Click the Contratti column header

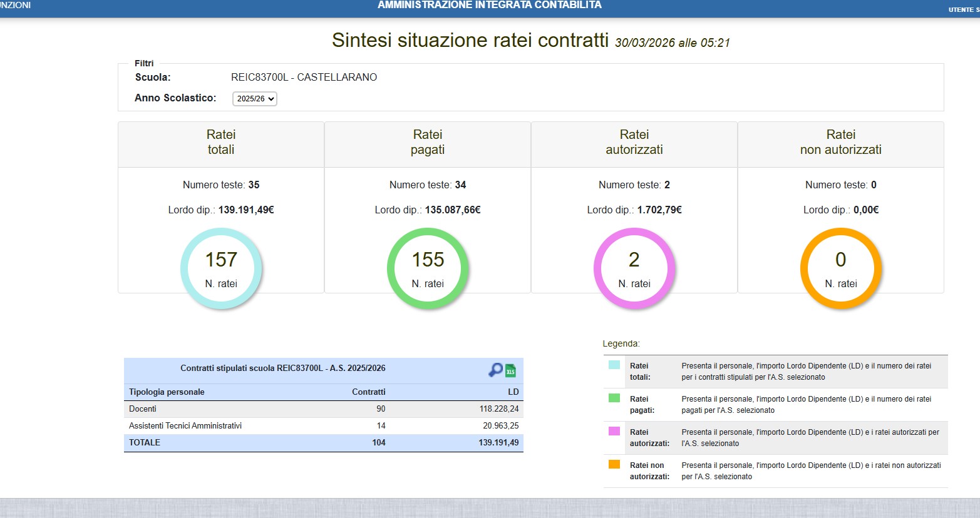pos(368,392)
